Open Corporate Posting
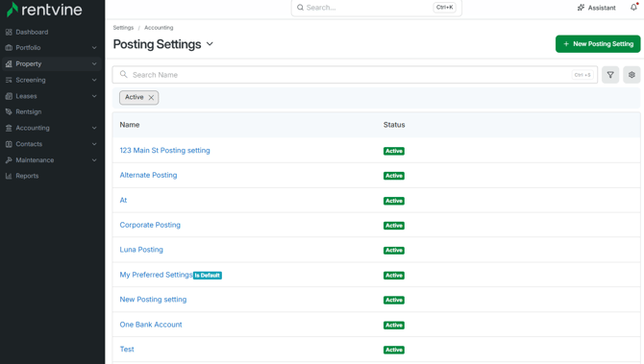 point(150,225)
